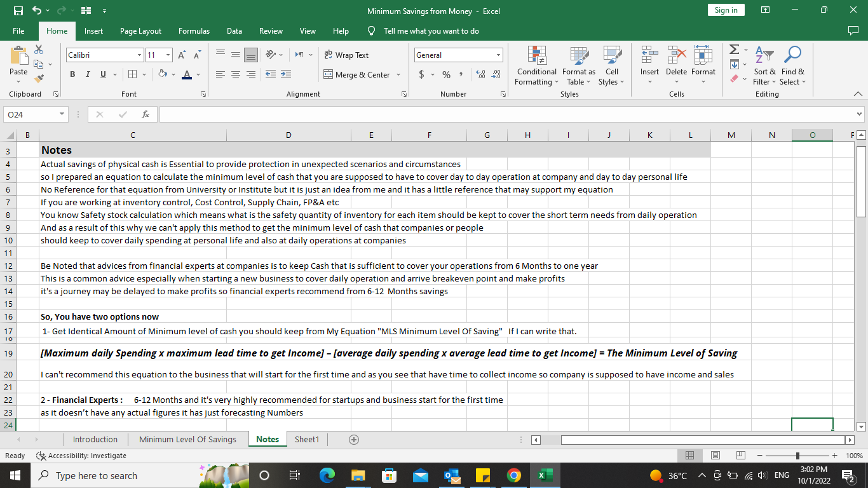
Task: Open the Page Layout ribbon tab
Action: pyautogui.click(x=140, y=30)
